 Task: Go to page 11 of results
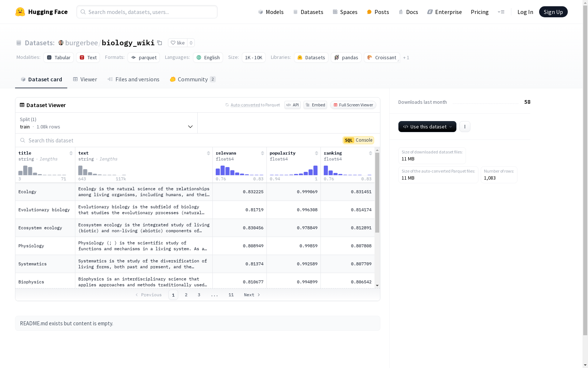[x=231, y=295]
